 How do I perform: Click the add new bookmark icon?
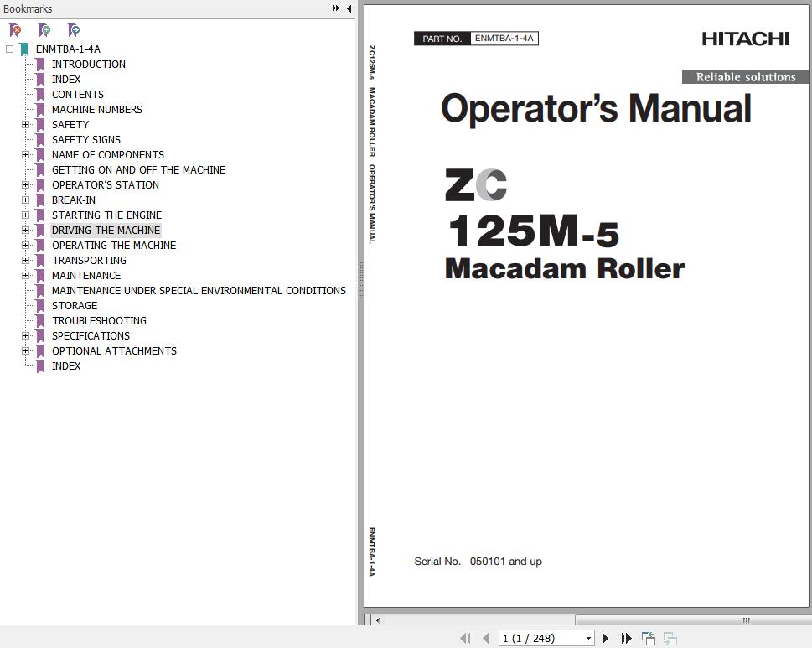click(44, 30)
